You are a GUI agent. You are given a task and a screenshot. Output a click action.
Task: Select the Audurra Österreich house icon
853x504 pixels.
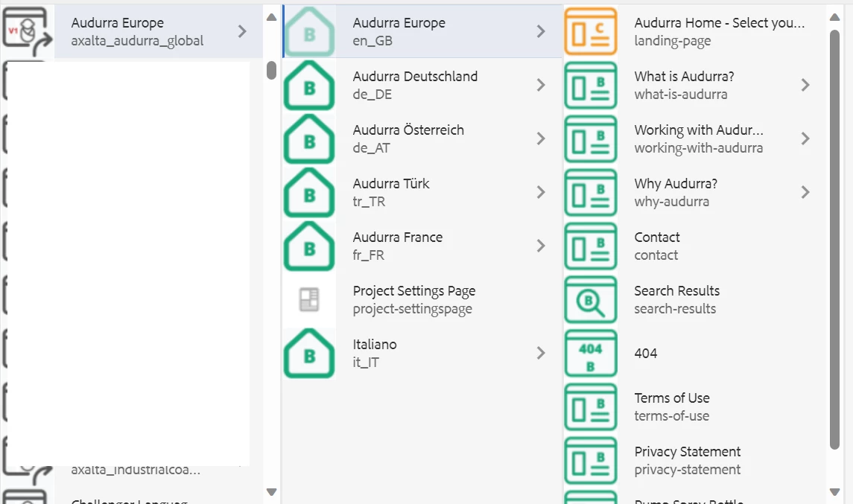pos(309,138)
